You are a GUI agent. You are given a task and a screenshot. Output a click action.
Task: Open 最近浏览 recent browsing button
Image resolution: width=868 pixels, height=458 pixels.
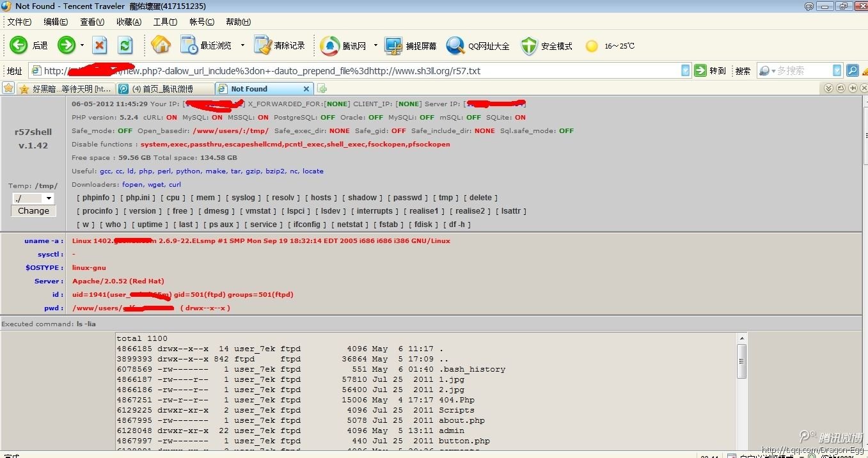[206, 45]
